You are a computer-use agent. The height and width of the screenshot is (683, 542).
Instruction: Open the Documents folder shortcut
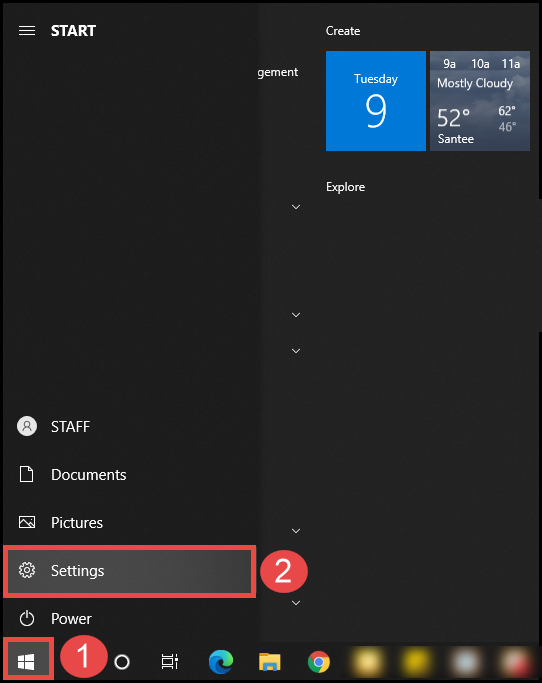(129, 474)
